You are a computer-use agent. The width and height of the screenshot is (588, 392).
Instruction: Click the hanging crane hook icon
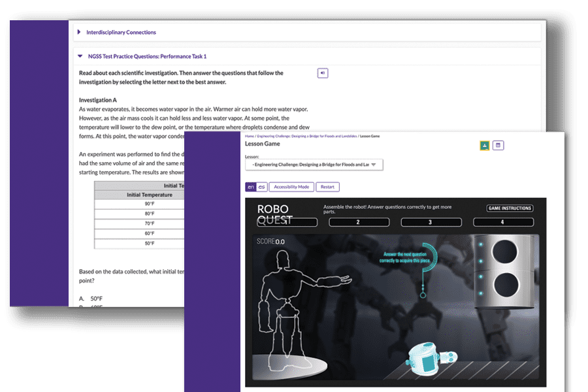point(427,269)
